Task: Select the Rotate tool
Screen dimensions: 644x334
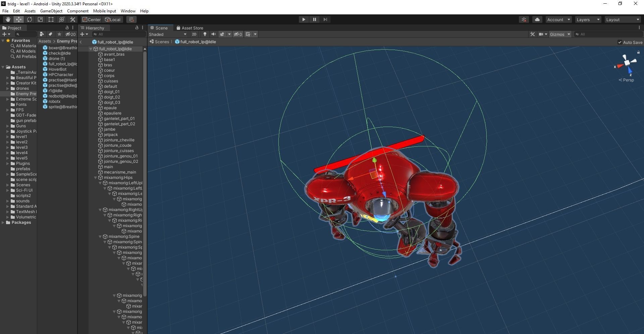Action: coord(29,19)
